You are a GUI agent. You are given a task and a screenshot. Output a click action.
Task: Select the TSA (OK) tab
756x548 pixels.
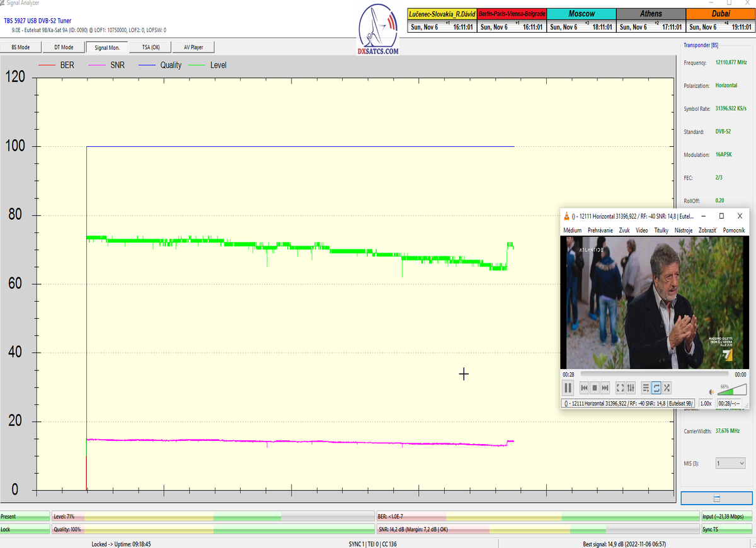151,47
